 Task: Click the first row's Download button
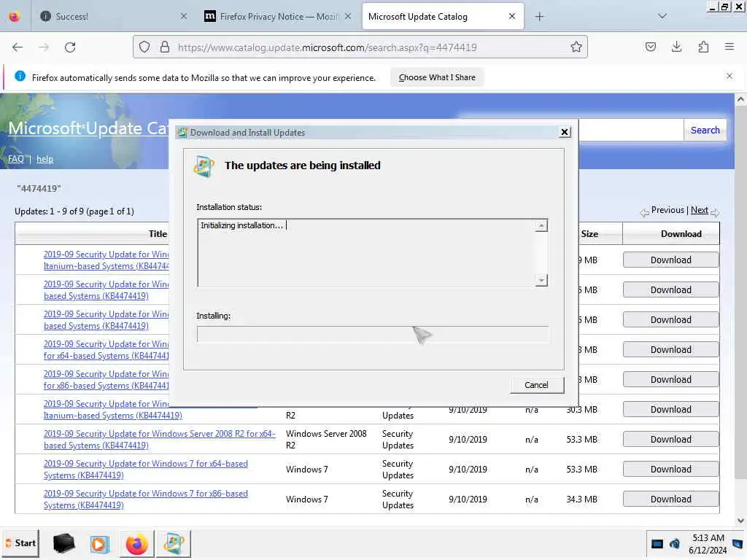point(671,260)
